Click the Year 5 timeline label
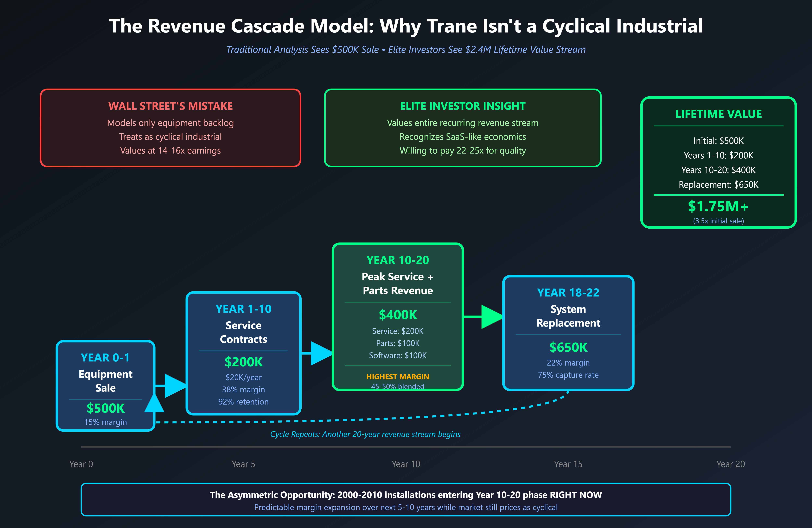 coord(243,464)
